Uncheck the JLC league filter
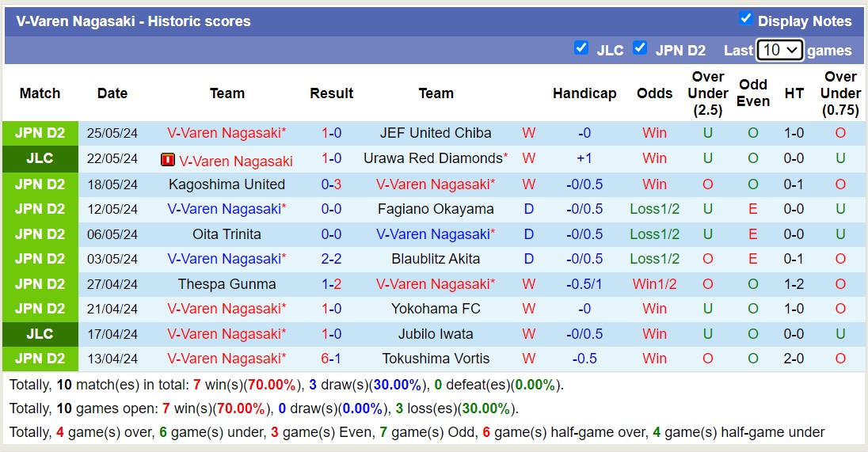Image resolution: width=868 pixels, height=452 pixels. coord(581,48)
